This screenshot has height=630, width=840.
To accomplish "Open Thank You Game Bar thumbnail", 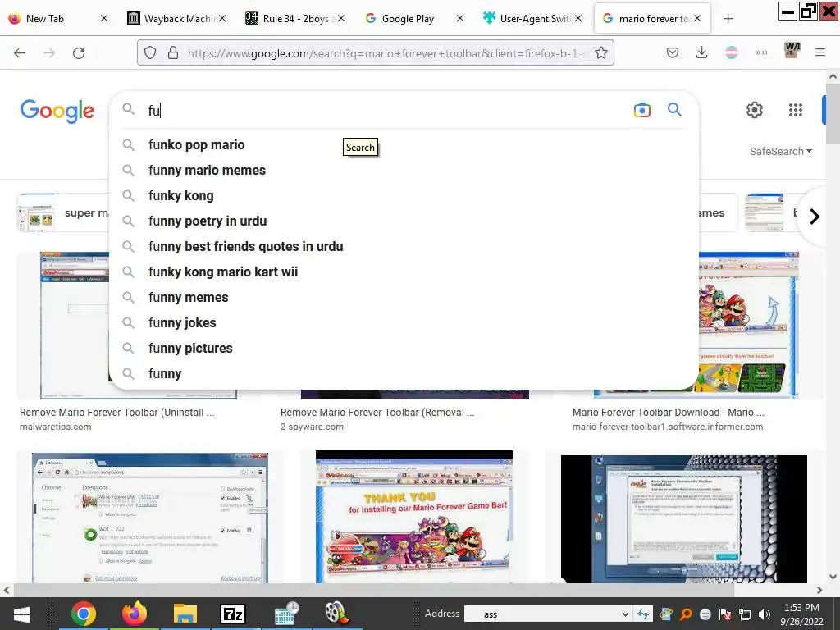I will 414,517.
